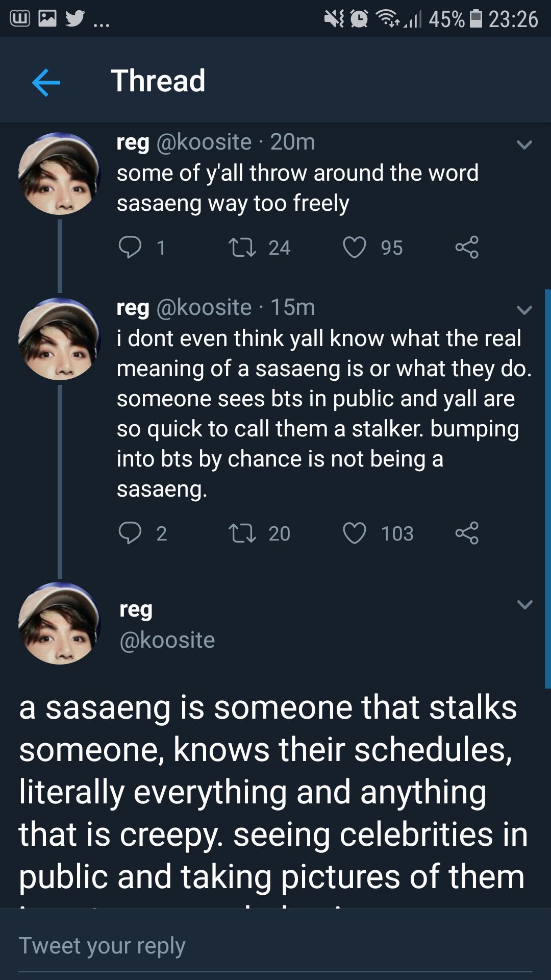Image resolution: width=551 pixels, height=980 pixels.
Task: Share the first tweet using share icon
Action: point(467,248)
